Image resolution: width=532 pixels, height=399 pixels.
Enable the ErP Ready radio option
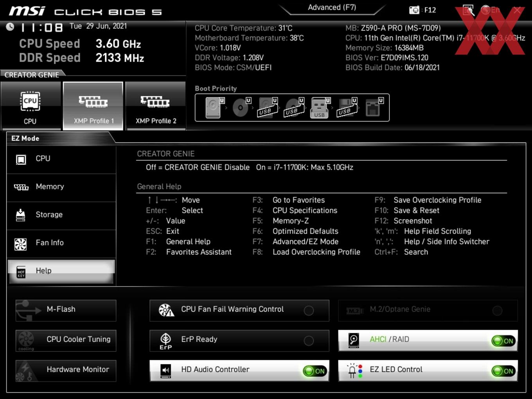309,341
